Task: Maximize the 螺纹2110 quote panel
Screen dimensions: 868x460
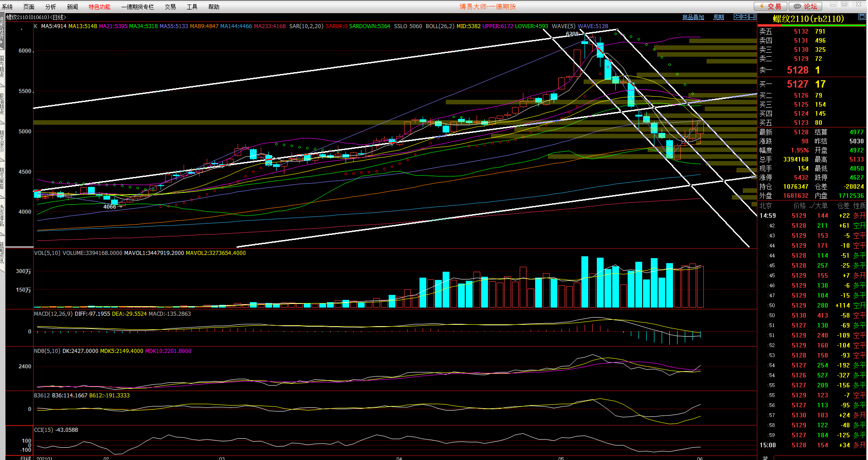Action: [862, 17]
